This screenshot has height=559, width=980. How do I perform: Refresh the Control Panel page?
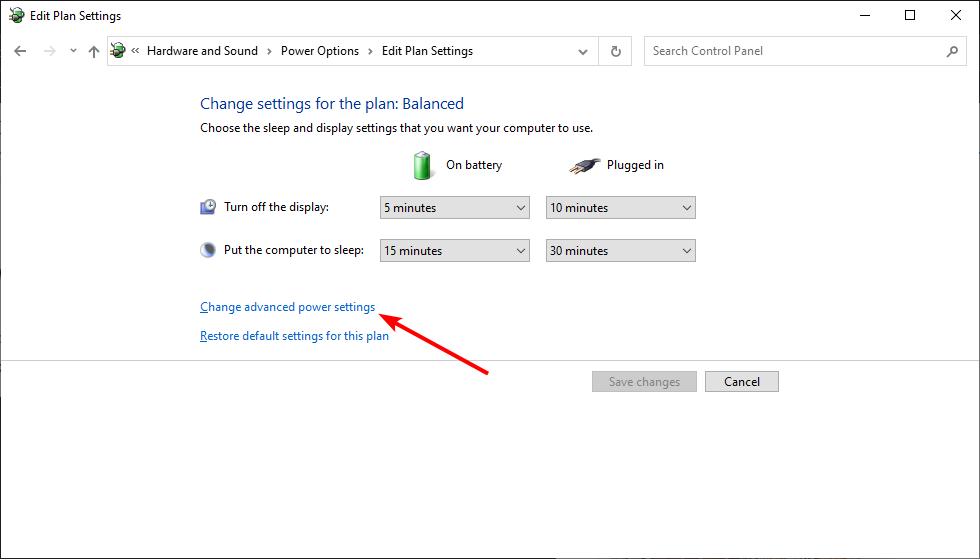point(616,51)
